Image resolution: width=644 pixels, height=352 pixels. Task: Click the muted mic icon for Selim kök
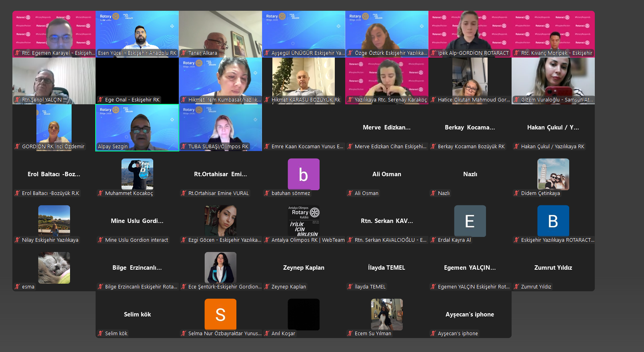click(x=100, y=333)
